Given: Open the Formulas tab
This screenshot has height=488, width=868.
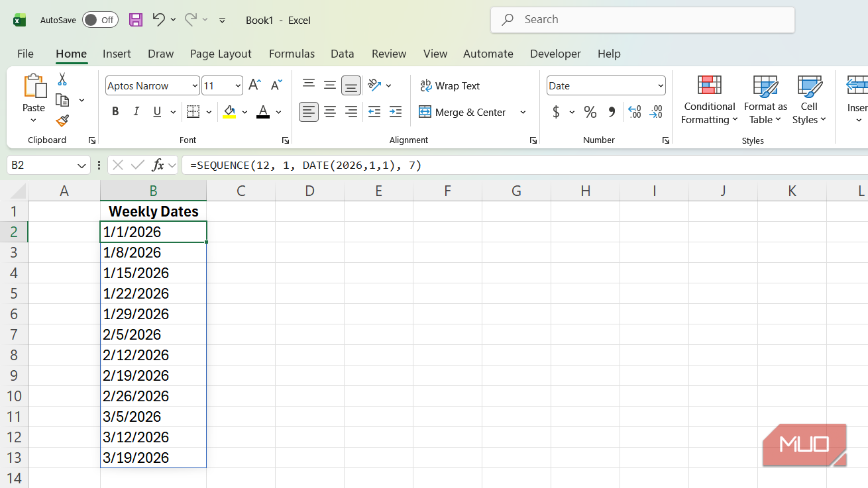Looking at the screenshot, I should tap(292, 54).
